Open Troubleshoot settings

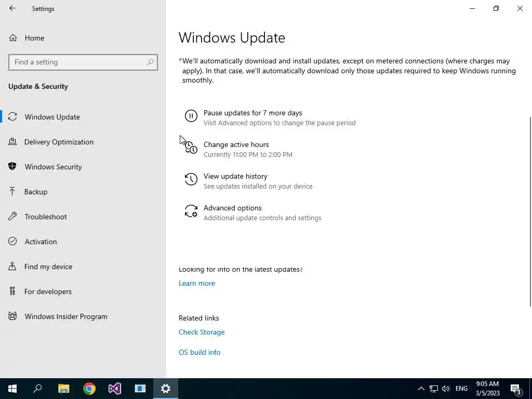point(46,217)
